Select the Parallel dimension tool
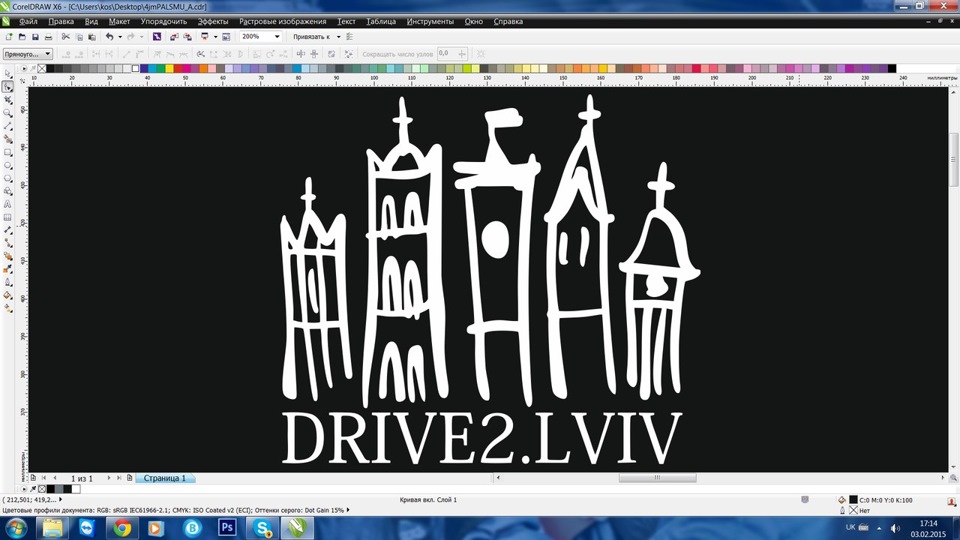Viewport: 960px width, 540px height. (7, 230)
